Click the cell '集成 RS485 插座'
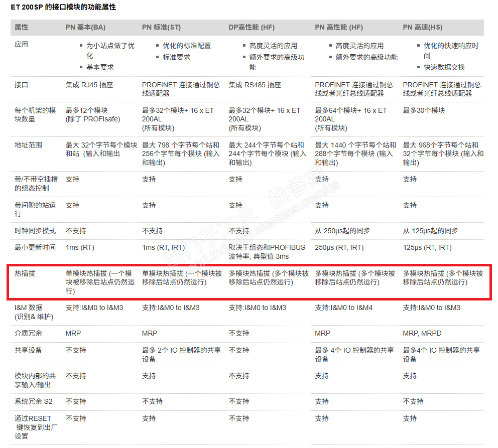The width and height of the screenshot is (498, 448). 255,85
